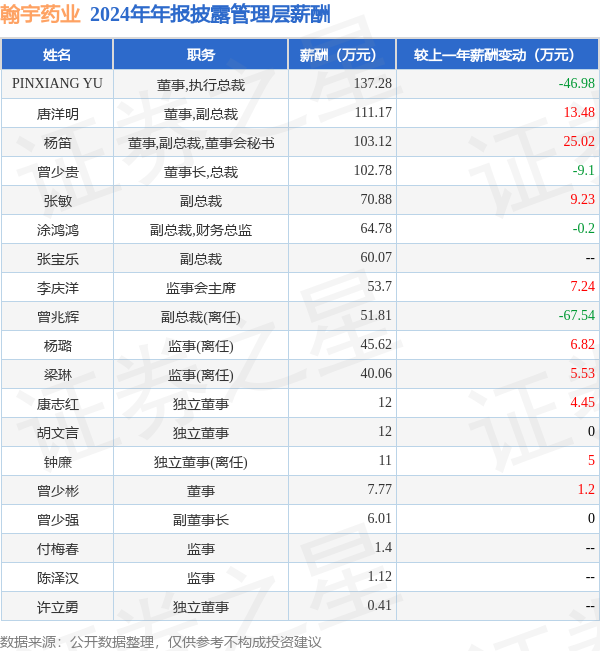Click the change value -9.1
Screen dimensions: 600x651
tap(583, 170)
